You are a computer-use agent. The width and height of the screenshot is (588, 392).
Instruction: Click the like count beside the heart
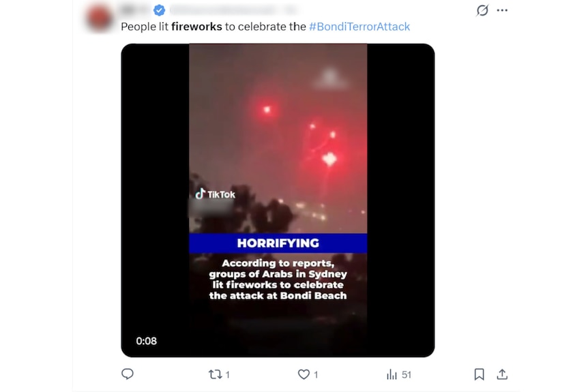[x=316, y=374]
